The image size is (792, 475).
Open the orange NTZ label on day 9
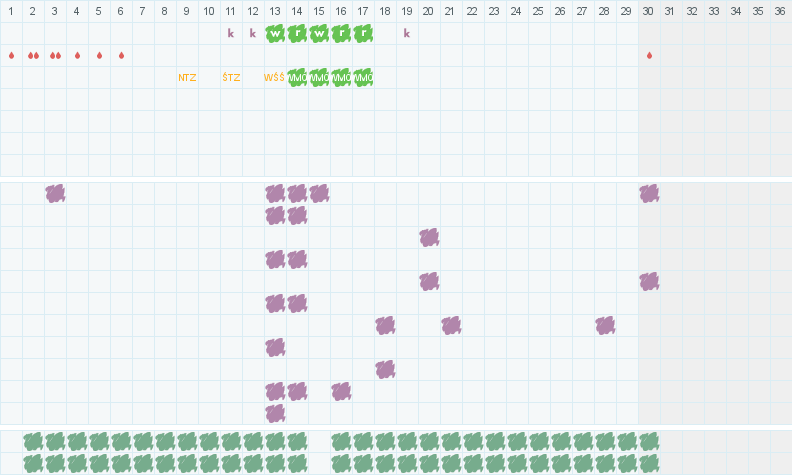click(187, 77)
